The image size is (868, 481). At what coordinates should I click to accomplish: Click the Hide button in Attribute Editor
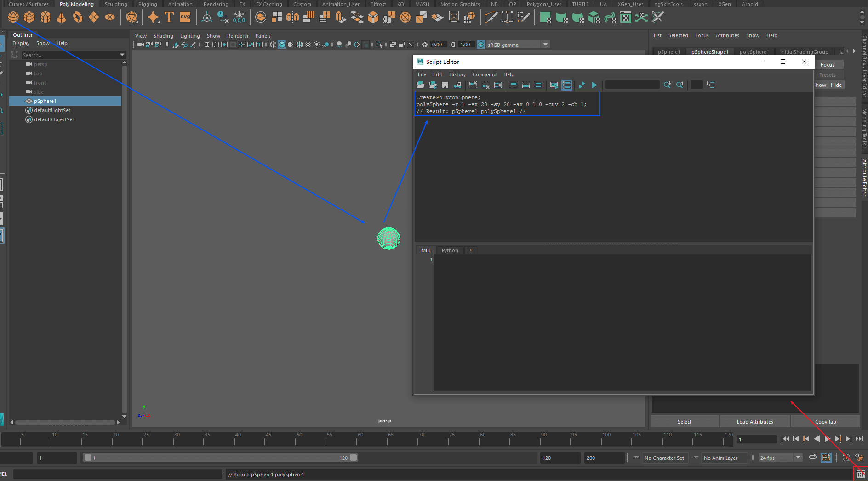tap(836, 85)
